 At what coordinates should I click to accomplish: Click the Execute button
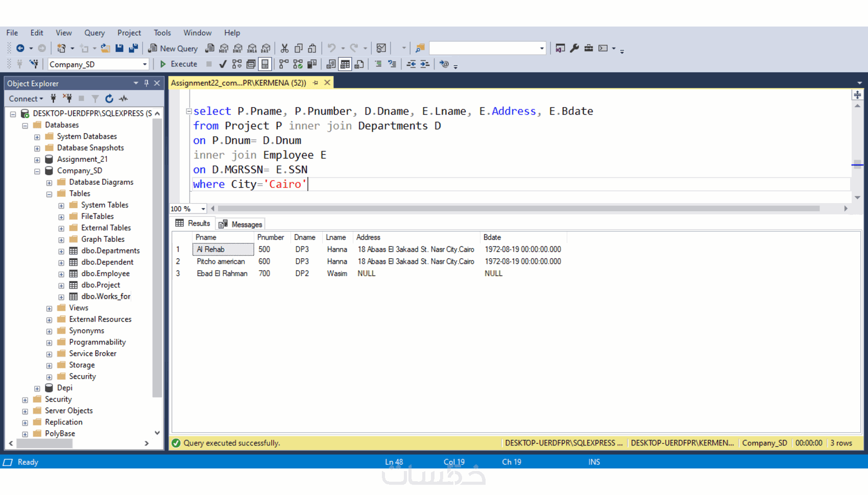[x=179, y=64]
